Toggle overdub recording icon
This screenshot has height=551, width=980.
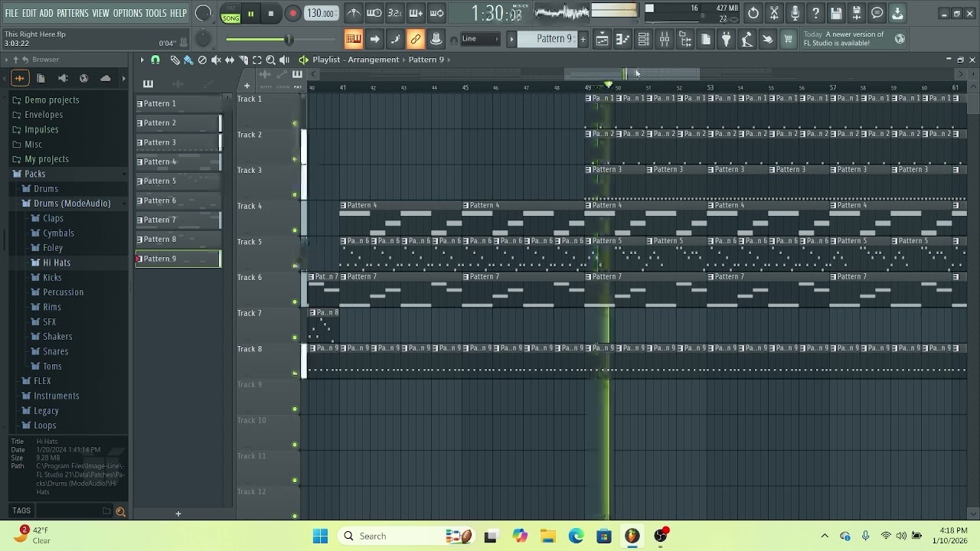(x=416, y=13)
